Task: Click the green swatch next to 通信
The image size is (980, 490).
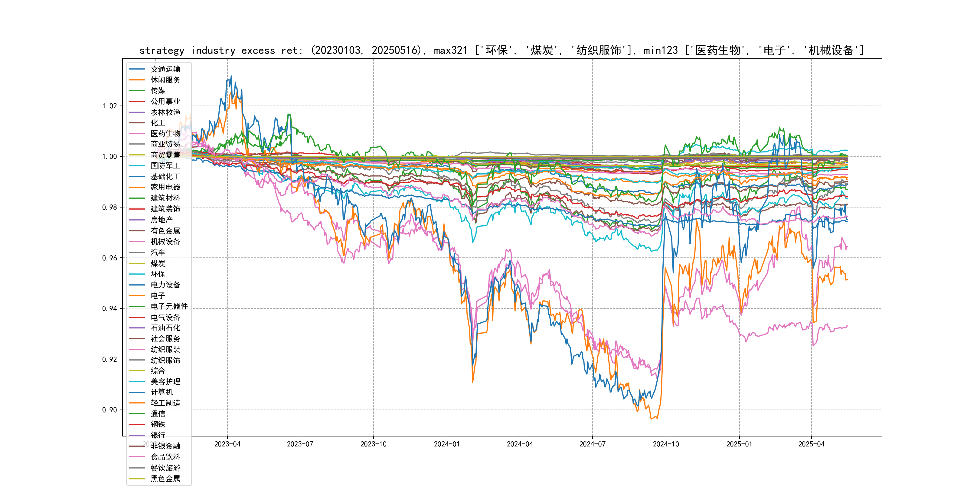Action: tap(137, 413)
